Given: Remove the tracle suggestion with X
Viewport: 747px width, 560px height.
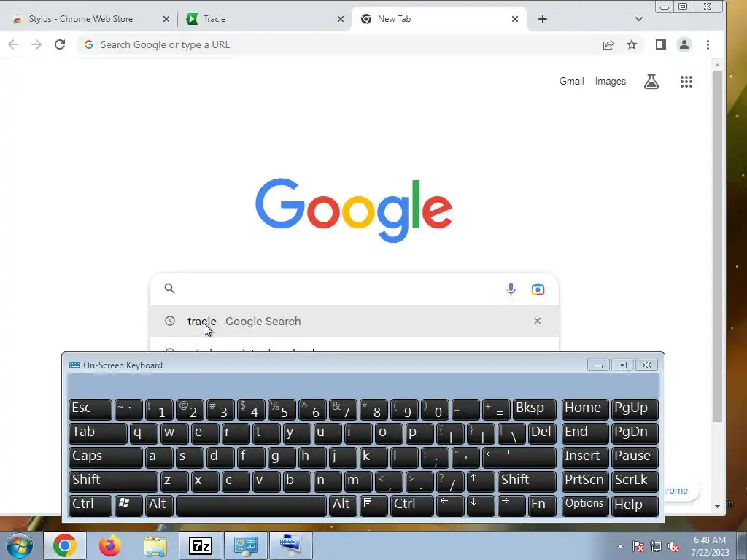Looking at the screenshot, I should pyautogui.click(x=538, y=321).
